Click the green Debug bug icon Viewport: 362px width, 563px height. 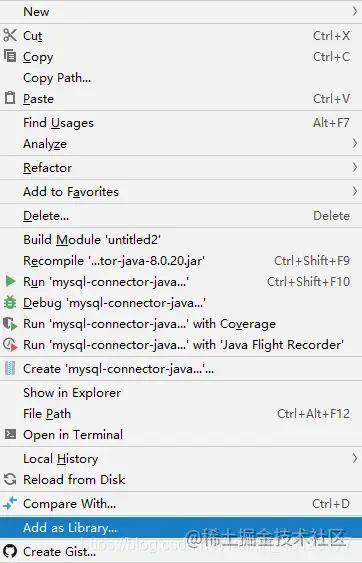point(10,302)
